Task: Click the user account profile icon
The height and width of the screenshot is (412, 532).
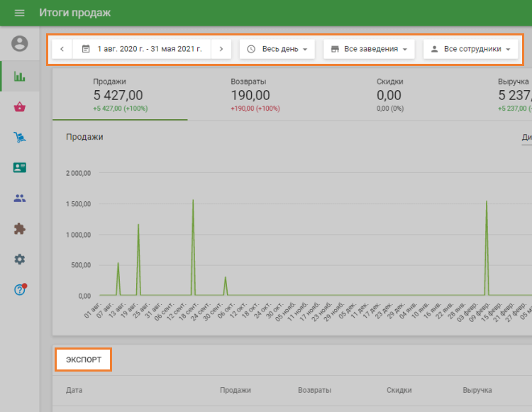Action: (x=20, y=44)
